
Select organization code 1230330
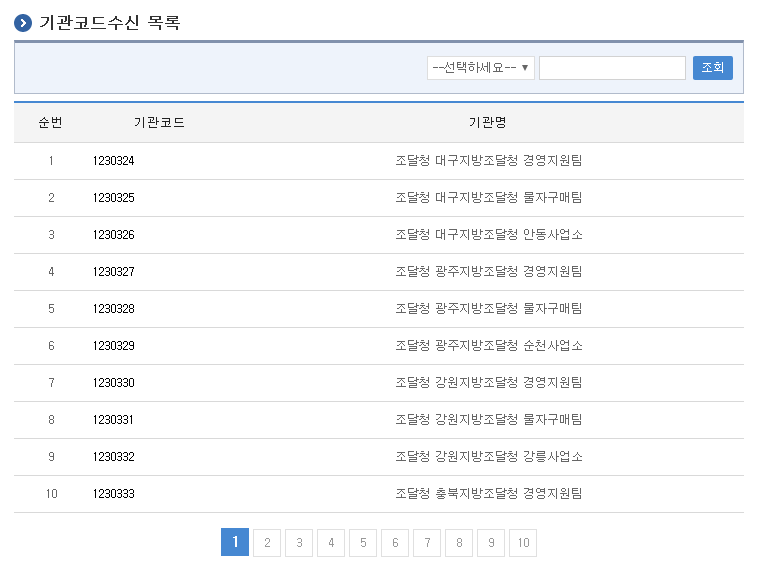113,383
